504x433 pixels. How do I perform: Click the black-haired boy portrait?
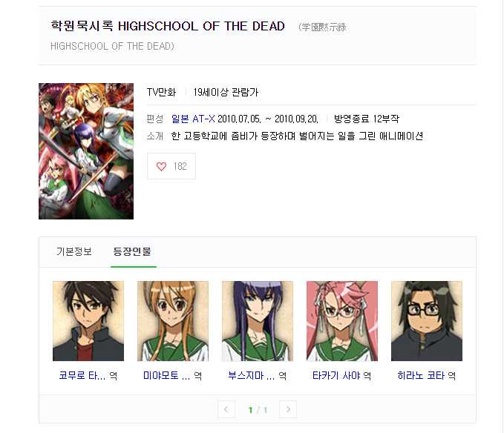[x=88, y=321]
